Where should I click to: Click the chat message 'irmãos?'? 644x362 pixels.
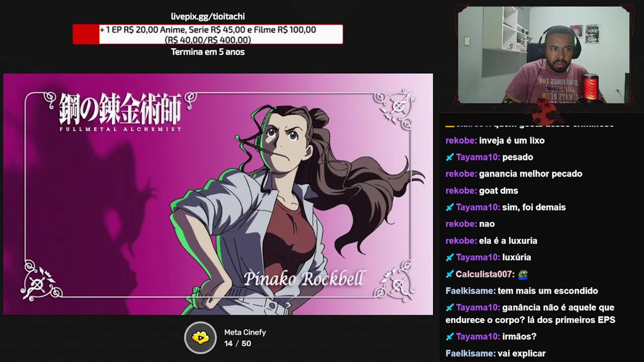coord(519,336)
